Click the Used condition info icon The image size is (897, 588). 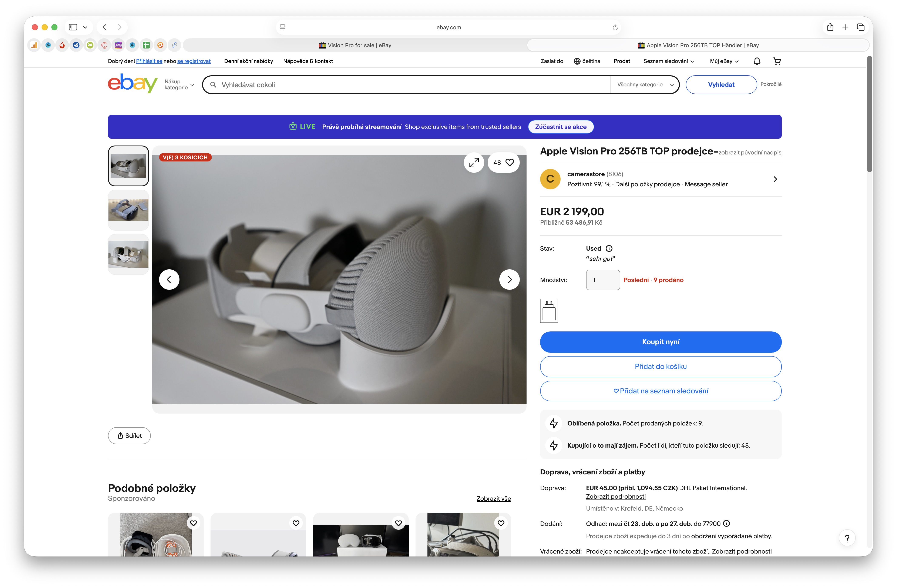pyautogui.click(x=609, y=248)
